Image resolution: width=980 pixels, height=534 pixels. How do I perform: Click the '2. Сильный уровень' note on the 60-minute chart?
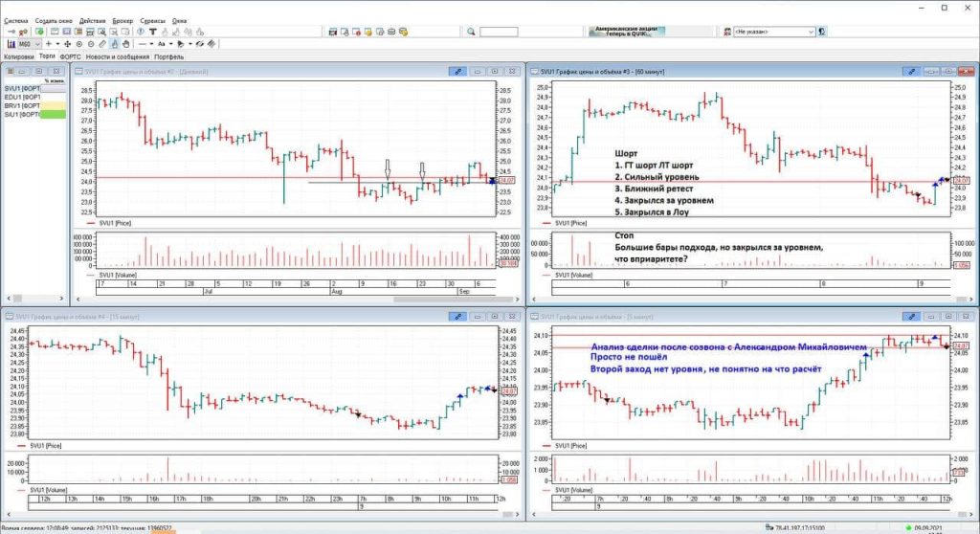tap(657, 177)
